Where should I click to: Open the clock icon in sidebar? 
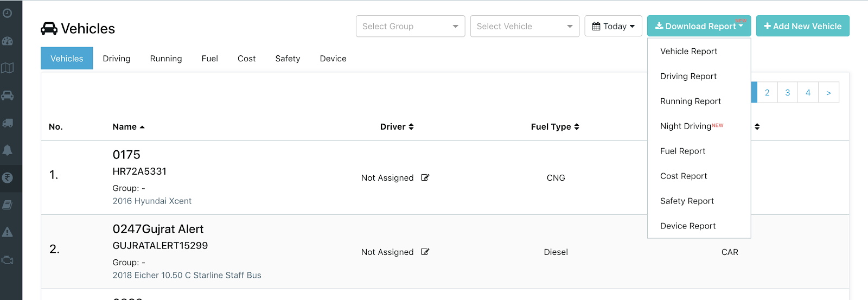coord(8,13)
